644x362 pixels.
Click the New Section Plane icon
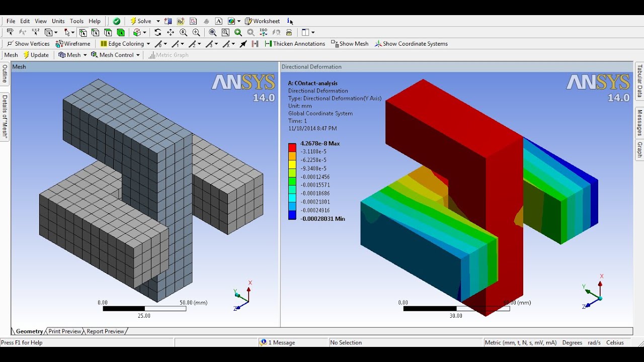[168, 21]
